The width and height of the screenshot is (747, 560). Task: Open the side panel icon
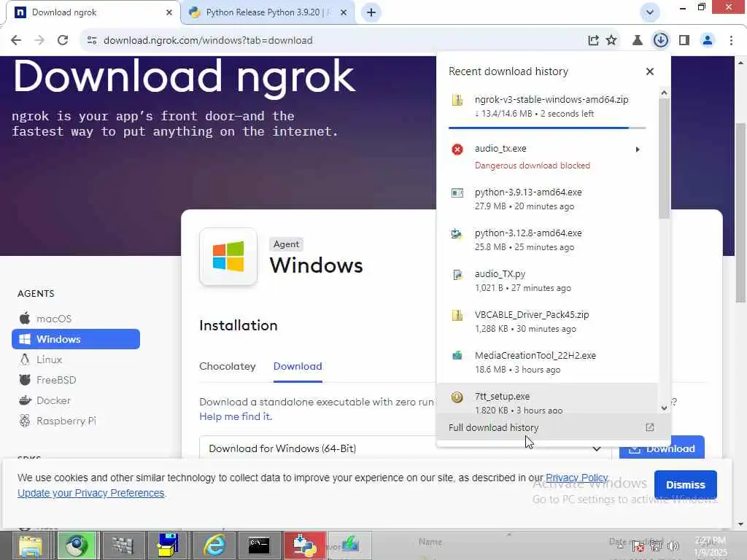pyautogui.click(x=684, y=41)
